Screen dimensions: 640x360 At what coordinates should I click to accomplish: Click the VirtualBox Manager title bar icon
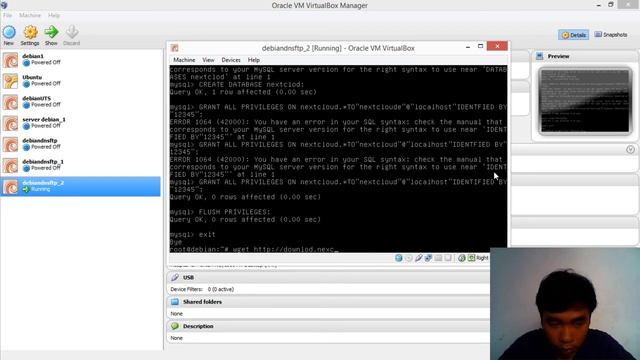coord(4,5)
